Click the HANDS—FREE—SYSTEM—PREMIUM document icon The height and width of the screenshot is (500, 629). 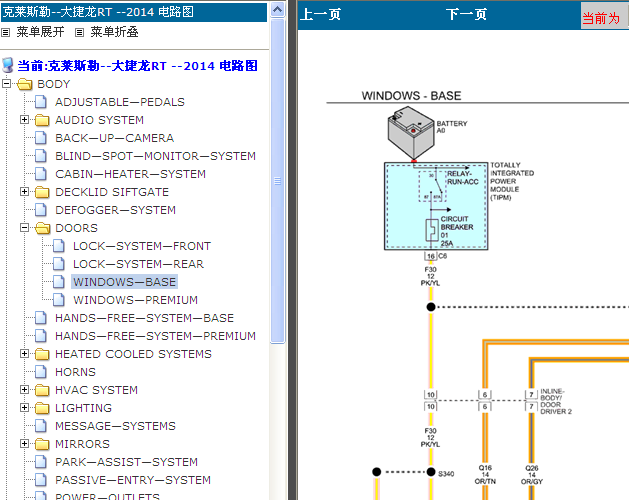[x=41, y=335]
